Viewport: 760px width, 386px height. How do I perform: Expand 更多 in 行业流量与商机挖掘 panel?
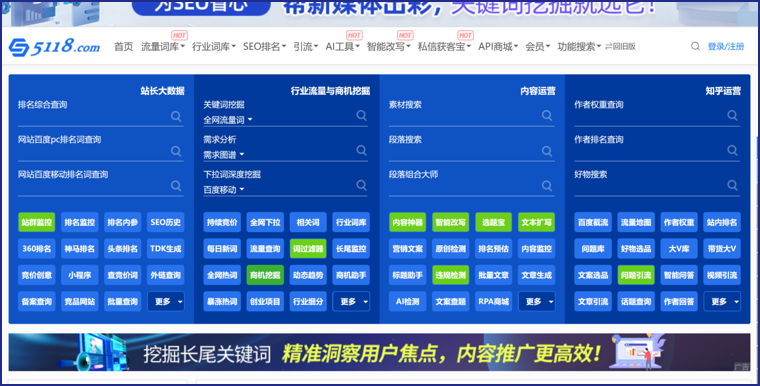click(351, 302)
